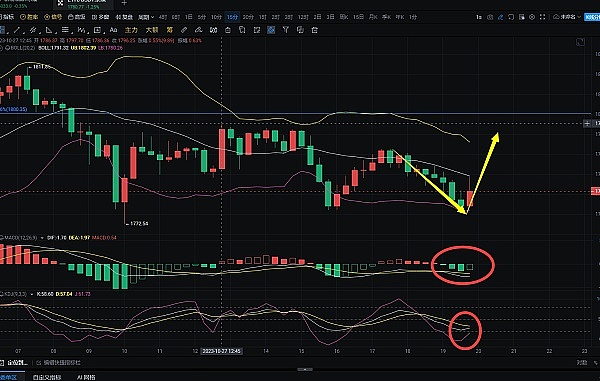Viewport: 600px width, 381px height.
Task: Select the trend line drawing tool
Action: point(17,30)
